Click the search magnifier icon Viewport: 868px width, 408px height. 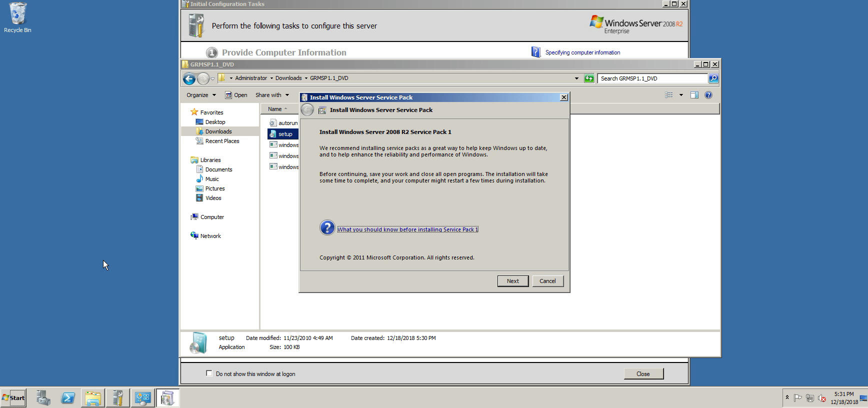713,78
